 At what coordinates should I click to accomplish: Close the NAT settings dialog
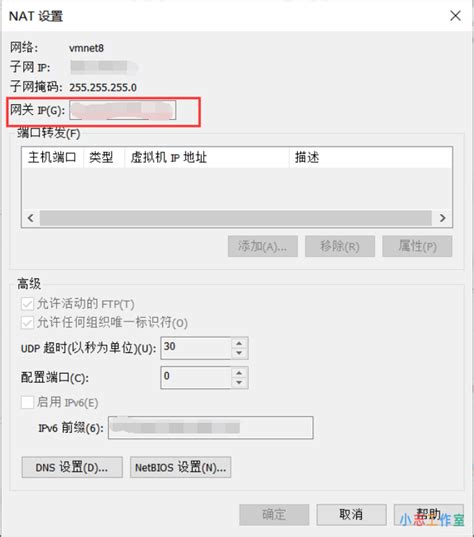455,16
